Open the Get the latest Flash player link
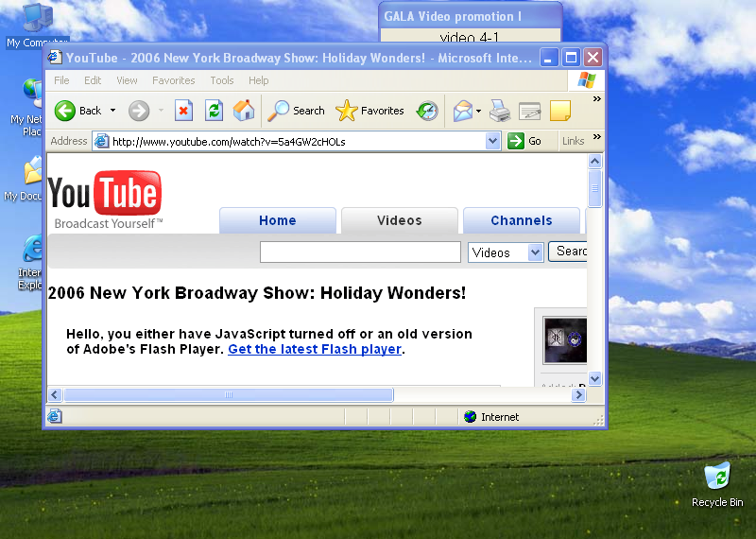The height and width of the screenshot is (539, 756). click(x=315, y=349)
